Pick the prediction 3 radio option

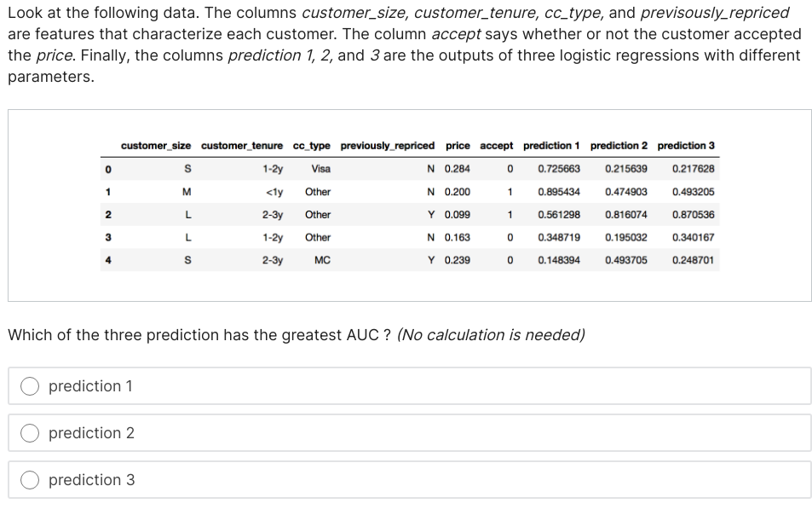(x=31, y=480)
